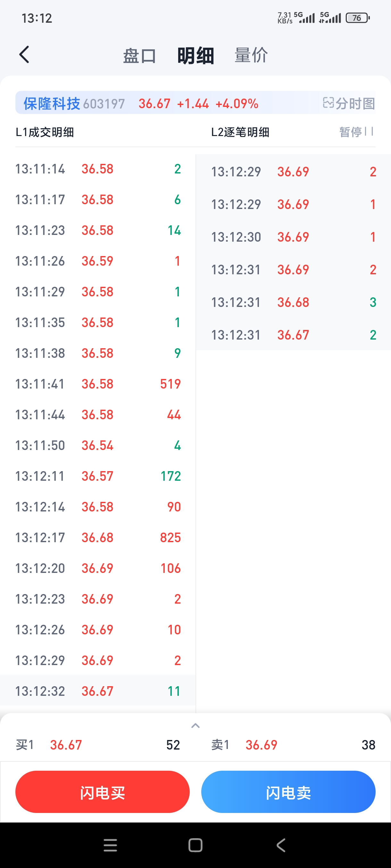Select the 13:11:41 trade of 519 lots
391x868 pixels.
(x=98, y=384)
